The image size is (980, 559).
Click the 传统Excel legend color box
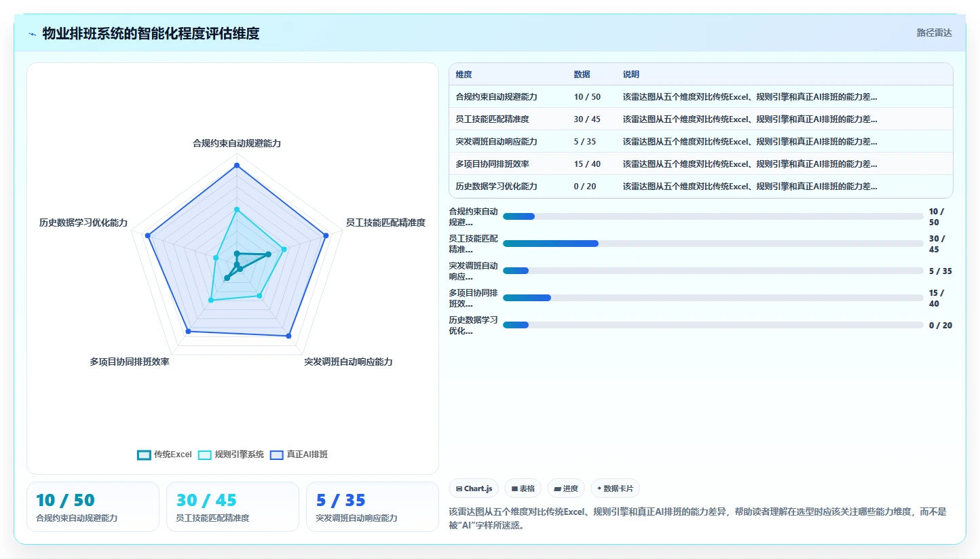tap(144, 455)
